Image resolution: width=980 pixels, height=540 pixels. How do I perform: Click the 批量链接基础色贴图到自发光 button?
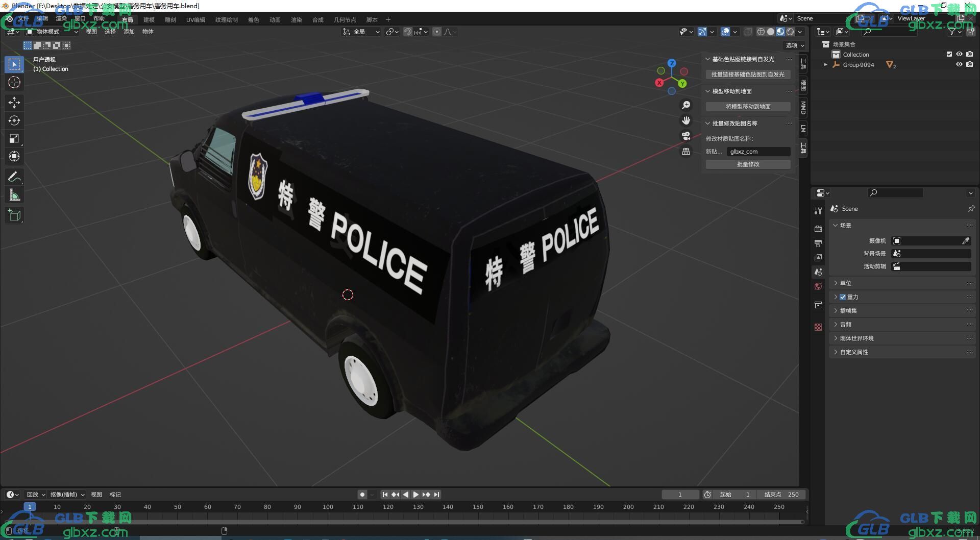pyautogui.click(x=748, y=75)
